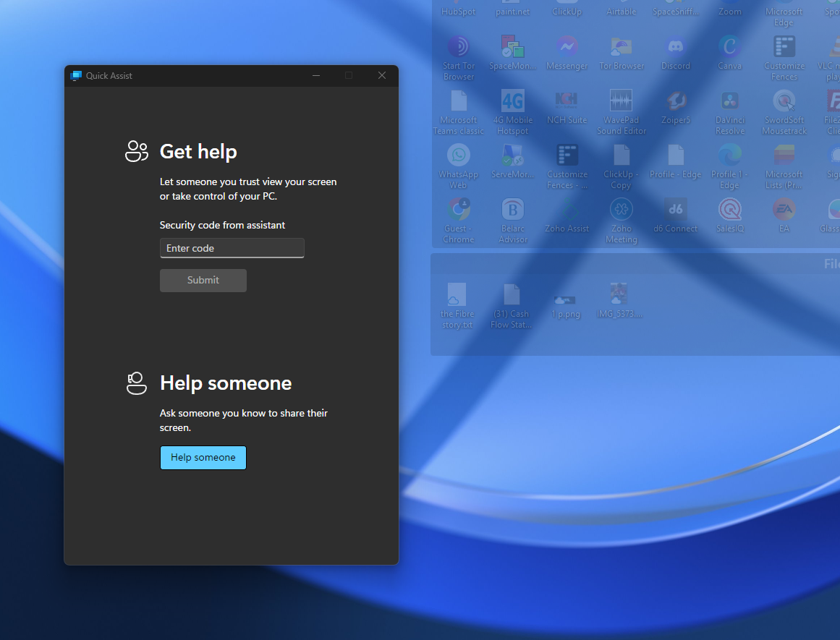Open Canva desktop icon

729,48
